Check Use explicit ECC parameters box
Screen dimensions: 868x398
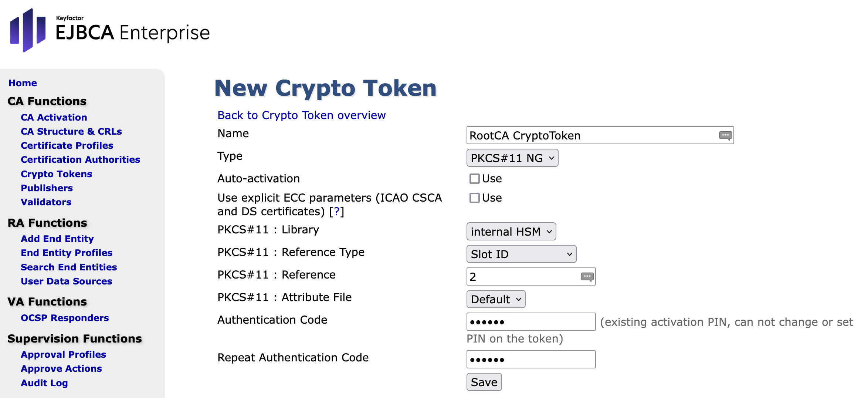[474, 198]
